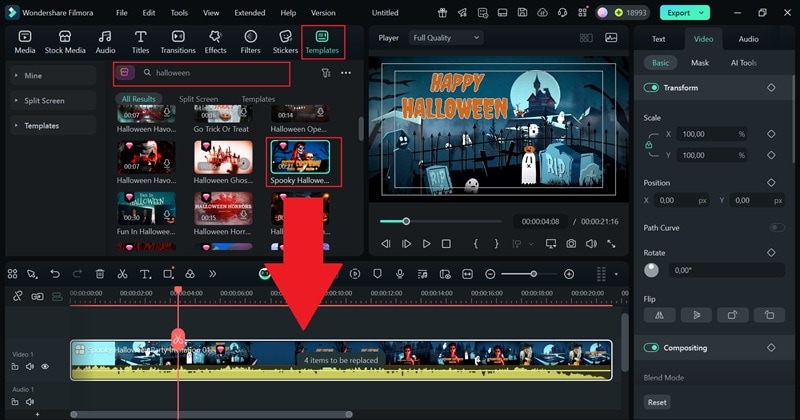Expand player to fullscreen

click(x=611, y=244)
